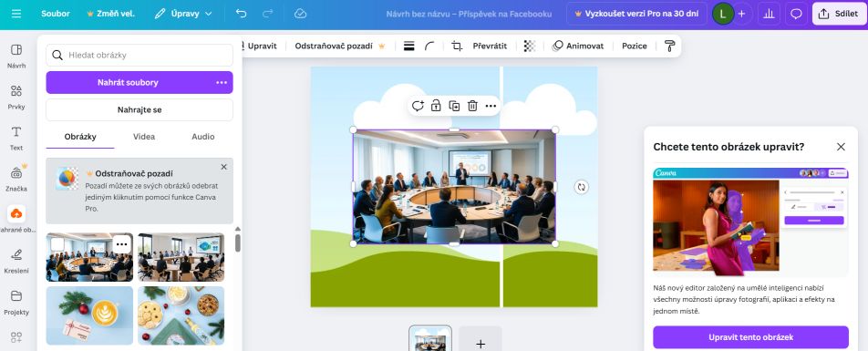The image size is (868, 351).
Task: Expand the Úpravy mode dropdown
Action: click(183, 14)
